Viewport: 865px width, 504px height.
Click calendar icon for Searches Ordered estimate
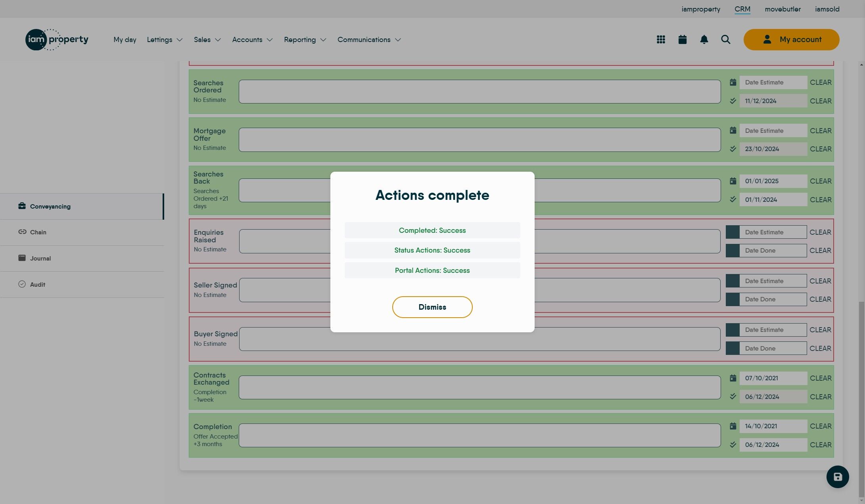(733, 82)
